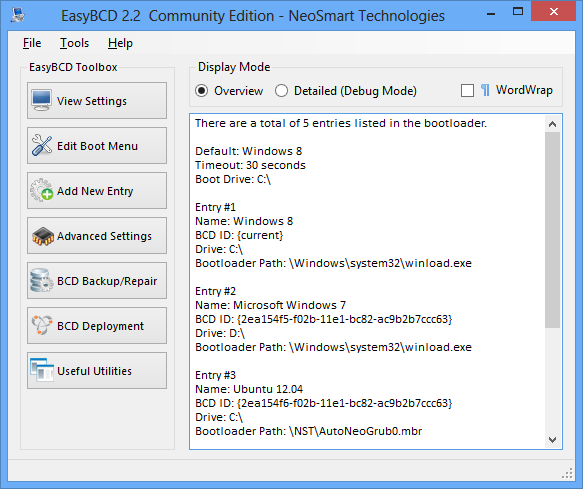This screenshot has width=583, height=489.
Task: Enable the WordWrap checkbox
Action: 467,90
